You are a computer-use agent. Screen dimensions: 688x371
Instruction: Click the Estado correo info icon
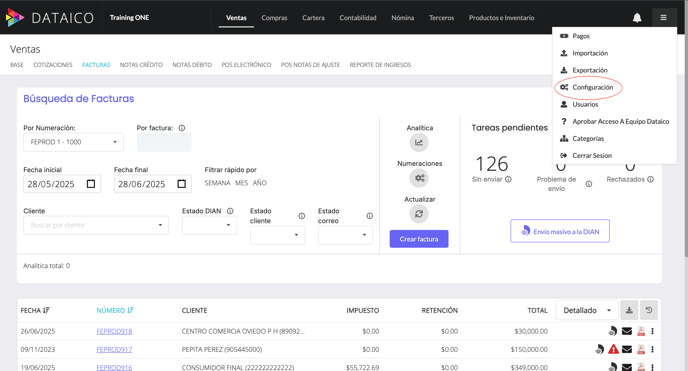coord(369,216)
